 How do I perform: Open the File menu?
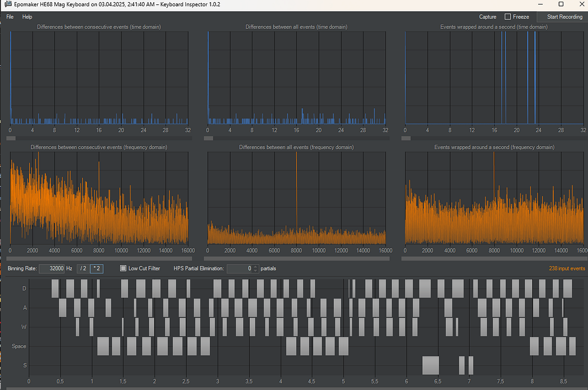click(x=10, y=17)
